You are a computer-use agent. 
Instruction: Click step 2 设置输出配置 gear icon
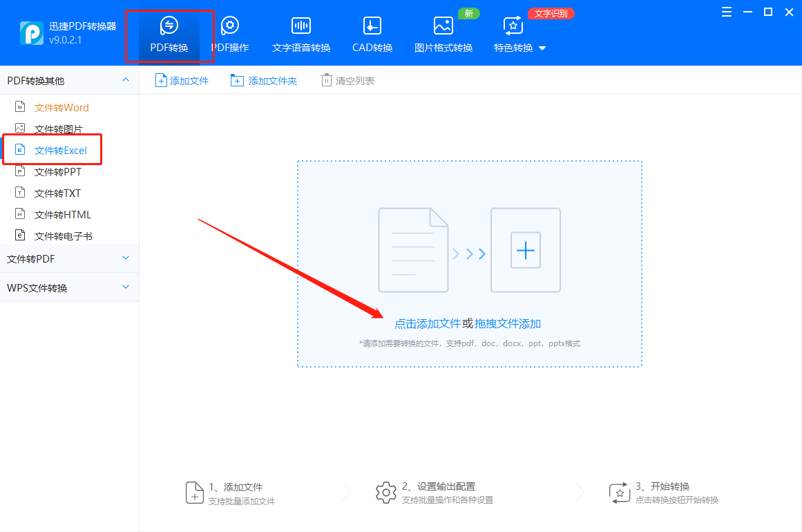pos(385,493)
